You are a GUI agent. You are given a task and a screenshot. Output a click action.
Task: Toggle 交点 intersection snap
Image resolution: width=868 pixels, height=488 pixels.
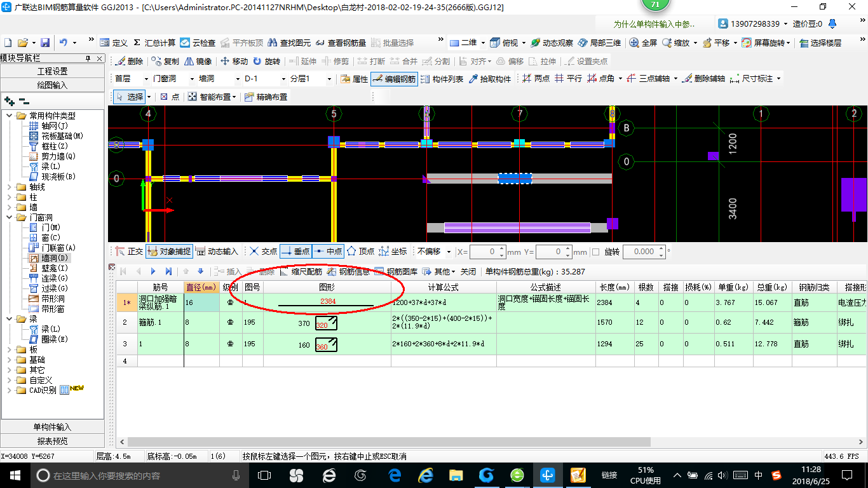point(263,252)
